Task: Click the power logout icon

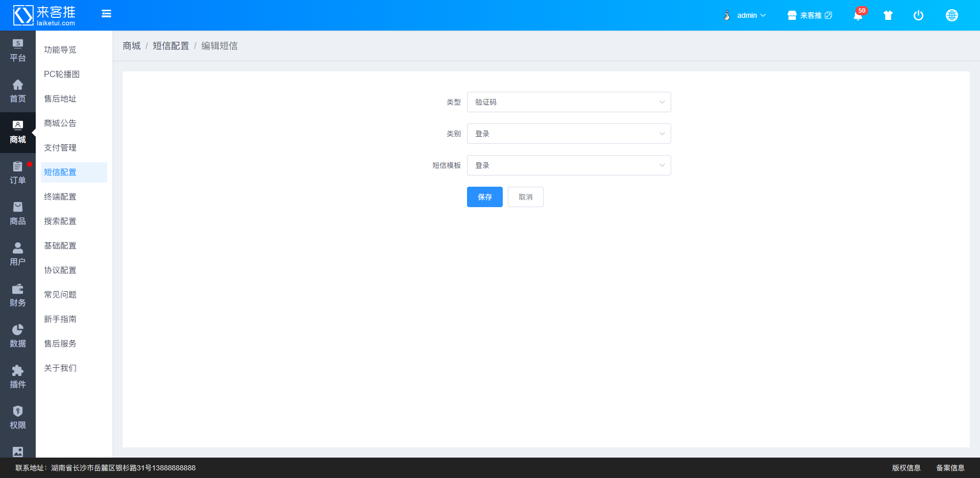Action: (x=918, y=15)
